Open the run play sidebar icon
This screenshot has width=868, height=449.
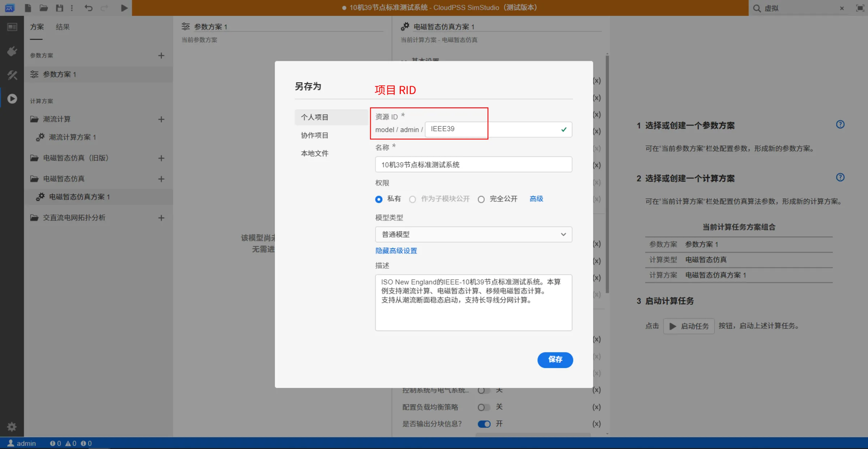pos(12,99)
